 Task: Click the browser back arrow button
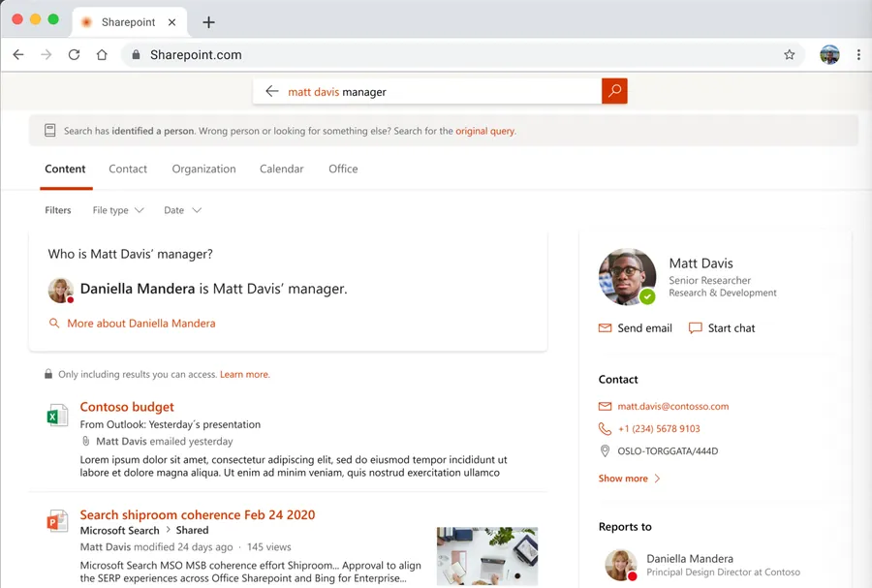[x=18, y=54]
